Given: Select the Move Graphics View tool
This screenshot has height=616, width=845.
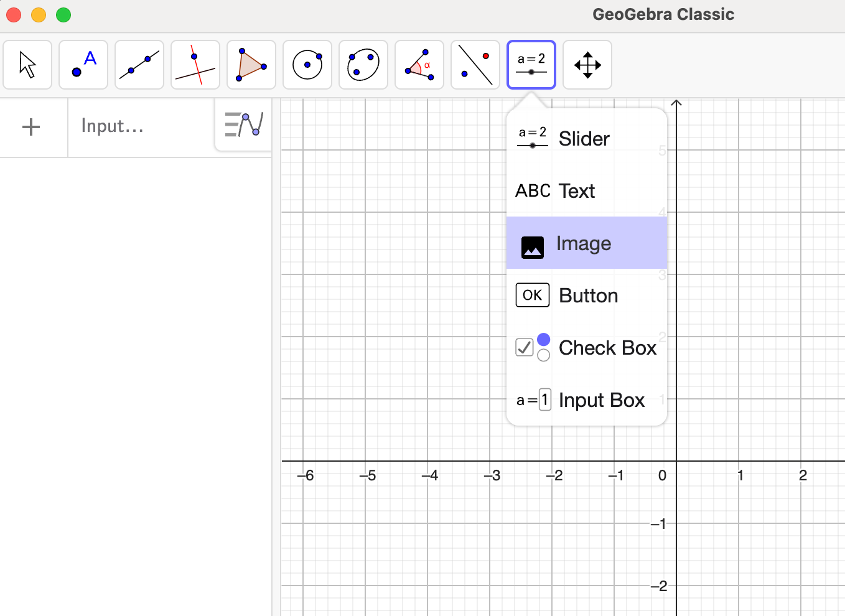Looking at the screenshot, I should click(587, 65).
